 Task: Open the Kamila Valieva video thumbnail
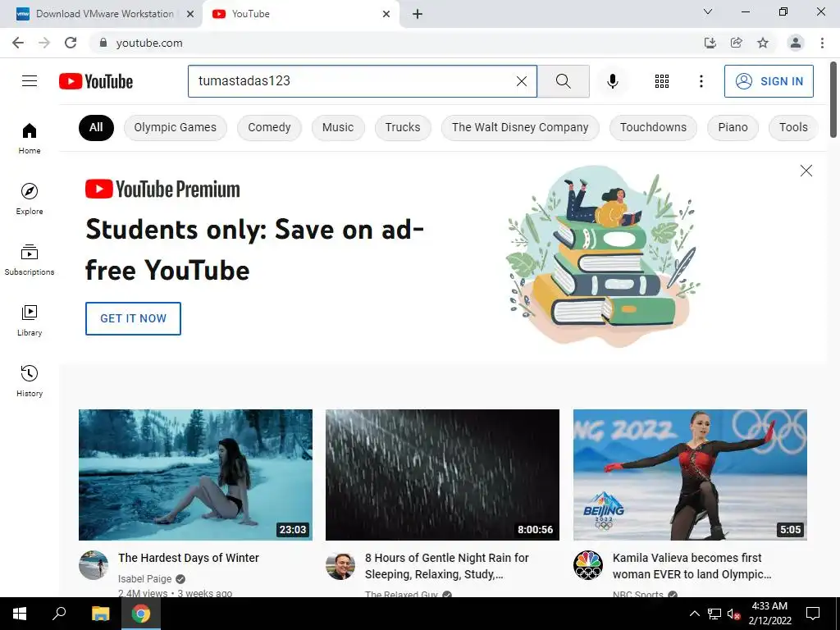(690, 475)
